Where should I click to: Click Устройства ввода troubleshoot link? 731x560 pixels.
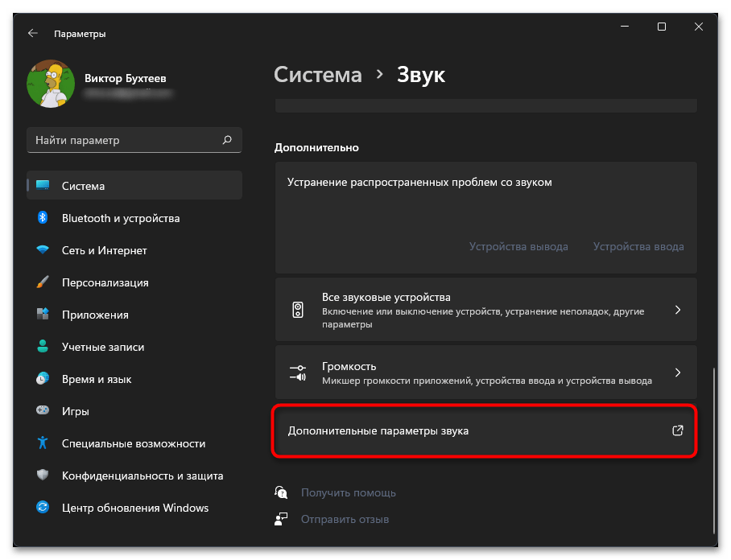638,246
